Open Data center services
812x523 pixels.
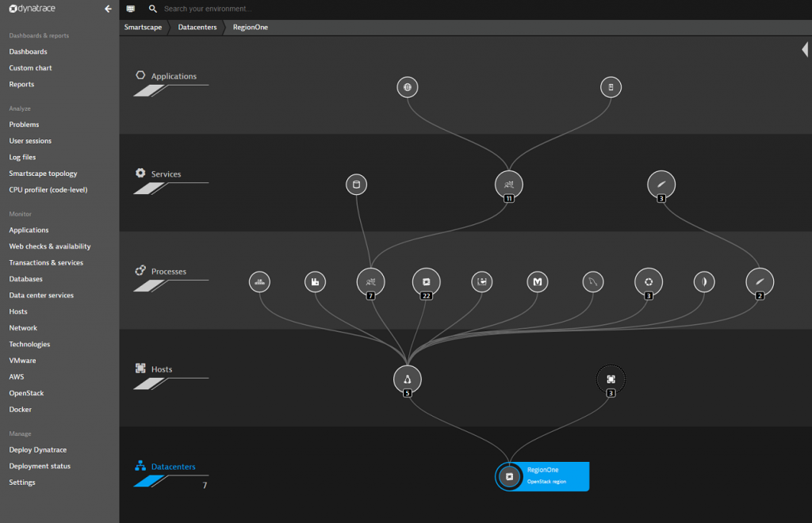41,296
